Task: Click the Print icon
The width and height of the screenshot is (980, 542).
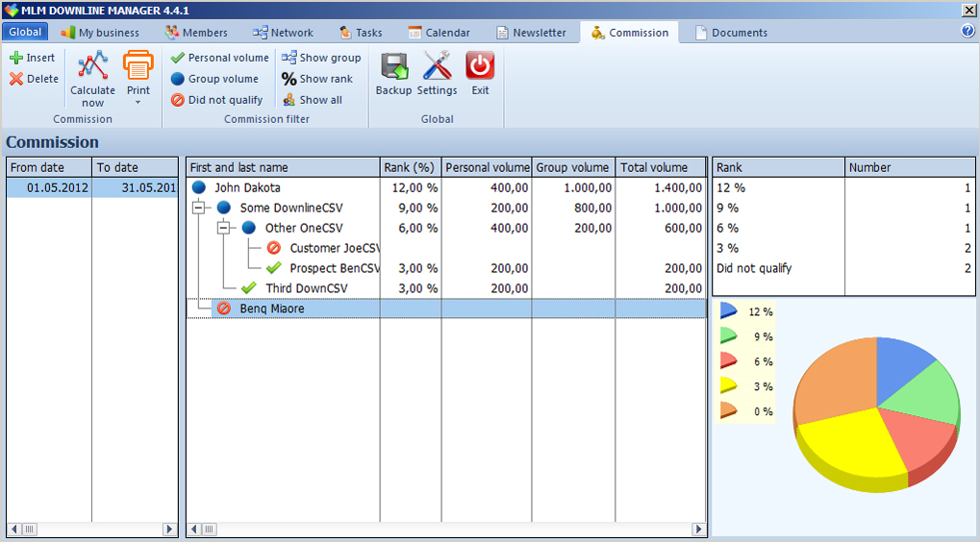Action: tap(138, 65)
